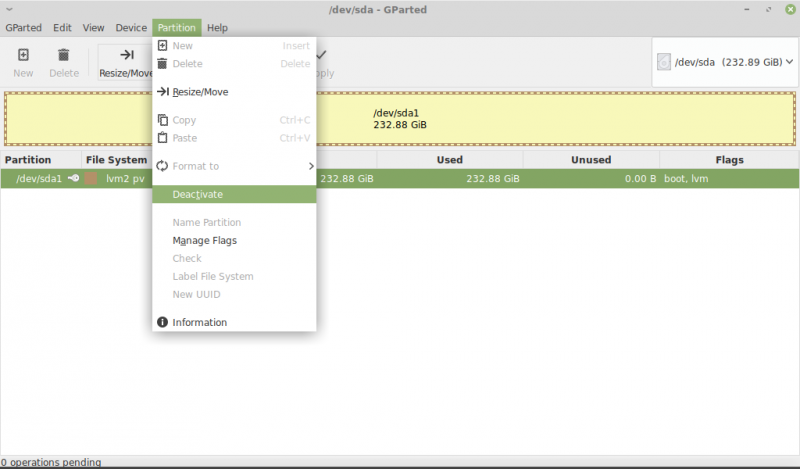Open the GParted menu
This screenshot has width=800, height=469.
(23, 28)
